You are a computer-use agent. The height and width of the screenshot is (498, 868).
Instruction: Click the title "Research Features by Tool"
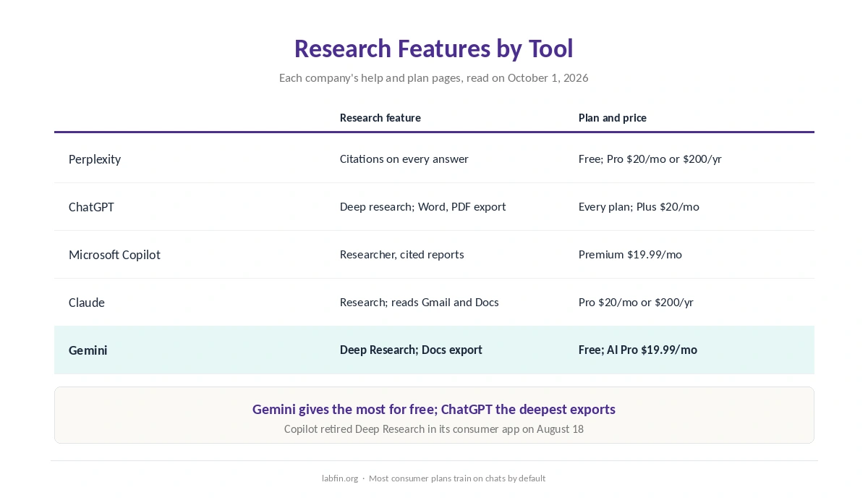[x=433, y=48]
